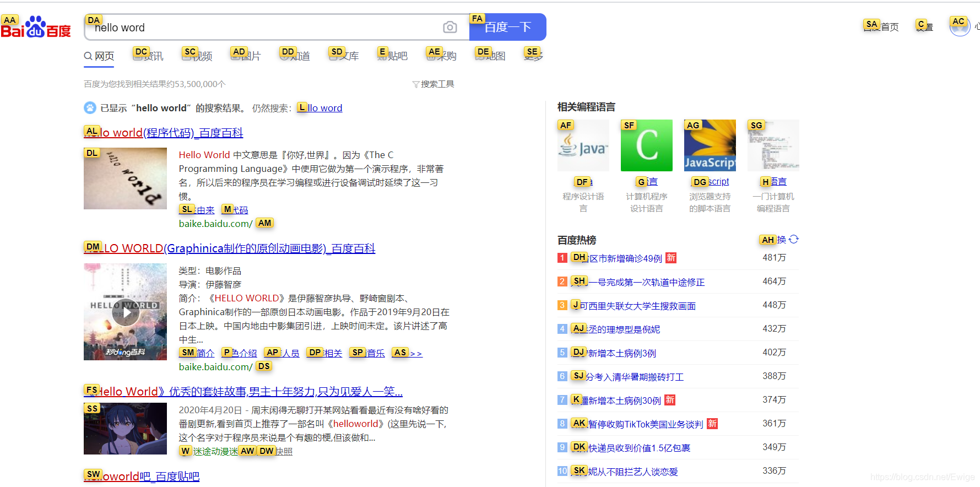Open the JavaScript text link
This screenshot has width=980, height=487.
pos(710,182)
